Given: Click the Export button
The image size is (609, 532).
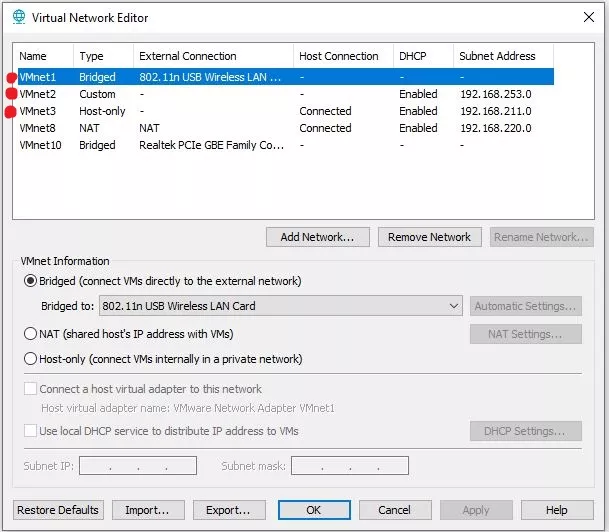Looking at the screenshot, I should point(229,510).
